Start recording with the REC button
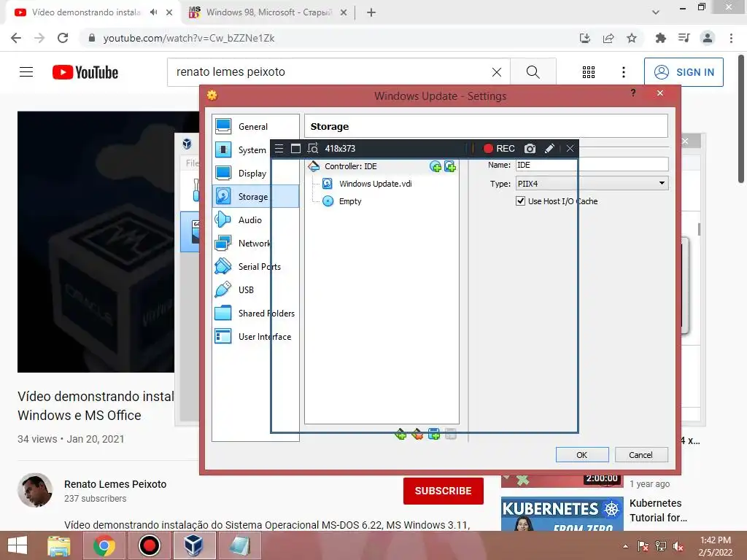747x560 pixels. (499, 149)
